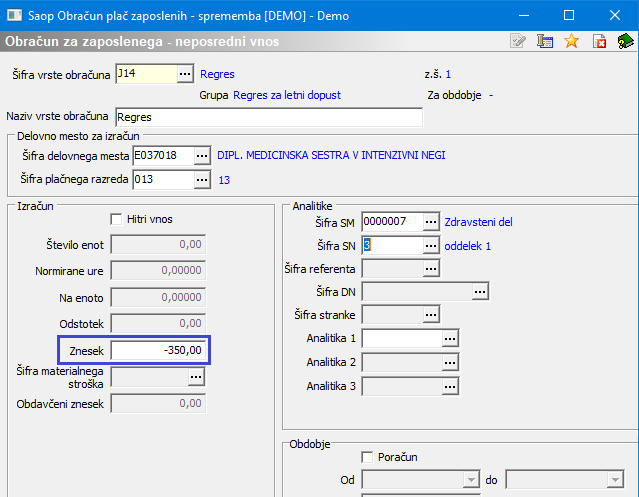Click the edit notes icon in header toolbar

[518, 41]
